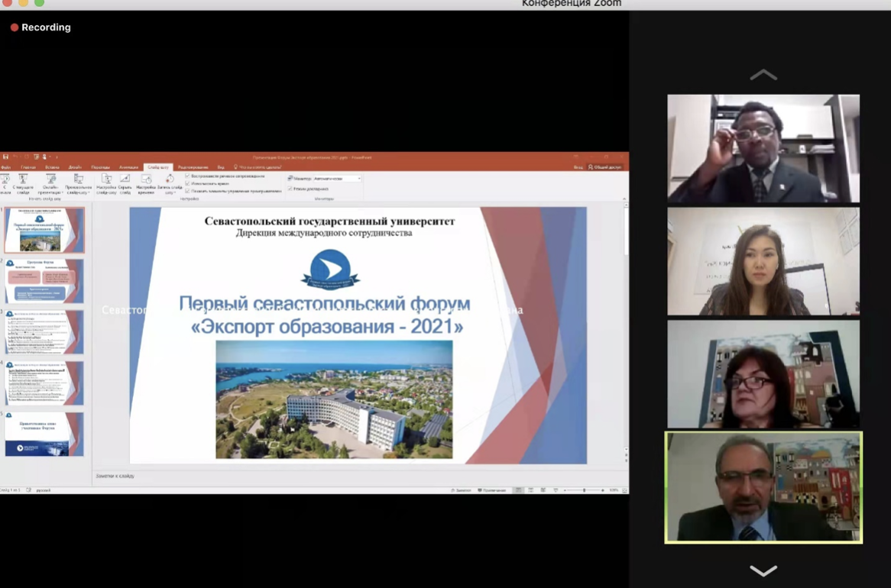Open Online presentation ribbon button
Screen dimensions: 891x588
[x=50, y=184]
